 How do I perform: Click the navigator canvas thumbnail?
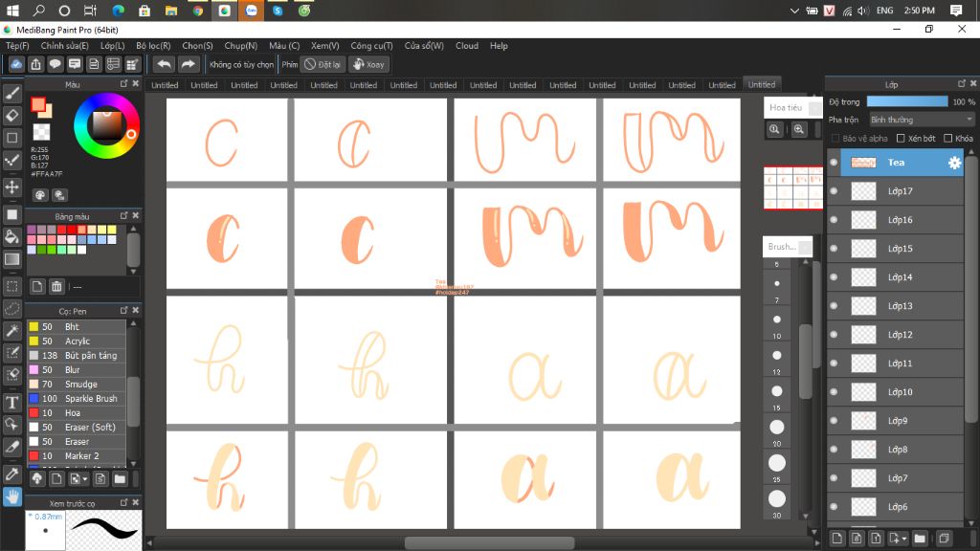point(793,187)
